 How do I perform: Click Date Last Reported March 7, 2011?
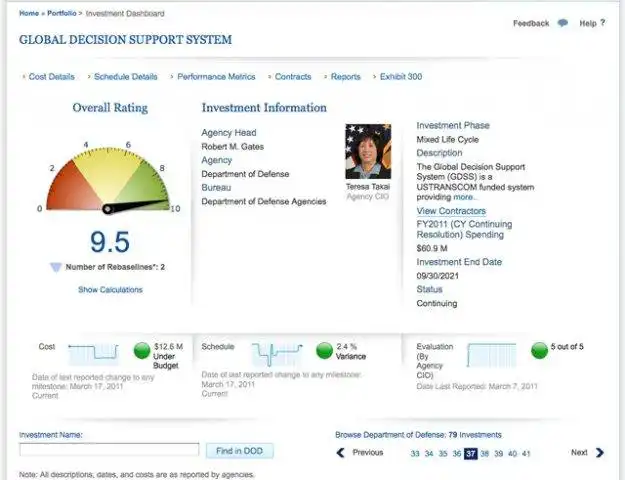(x=477, y=386)
